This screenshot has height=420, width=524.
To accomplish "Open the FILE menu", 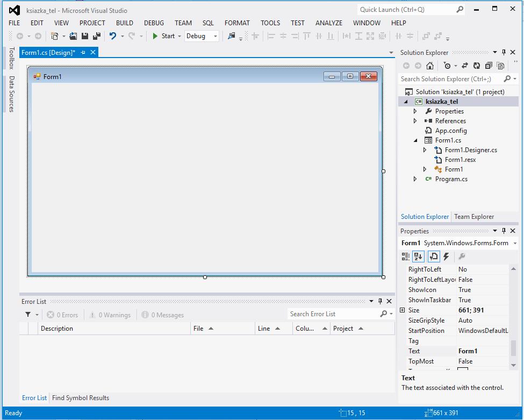I will (15, 23).
